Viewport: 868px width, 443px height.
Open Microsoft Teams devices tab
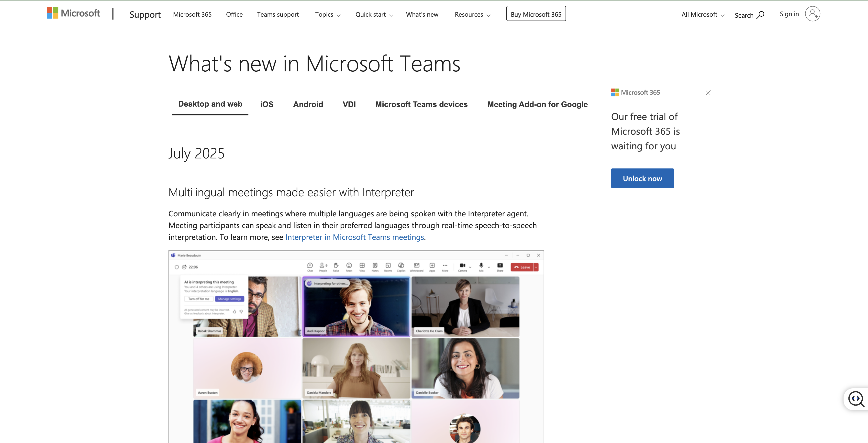coord(421,104)
